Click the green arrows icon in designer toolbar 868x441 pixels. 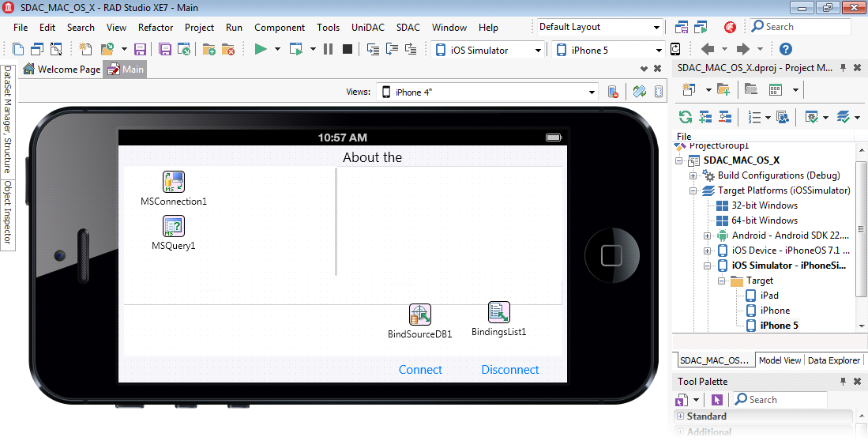(x=640, y=92)
